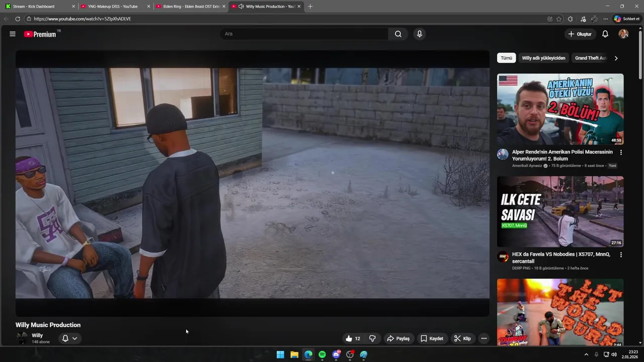644x362 pixels.
Task: Add page to favorites star
Action: 558,19
